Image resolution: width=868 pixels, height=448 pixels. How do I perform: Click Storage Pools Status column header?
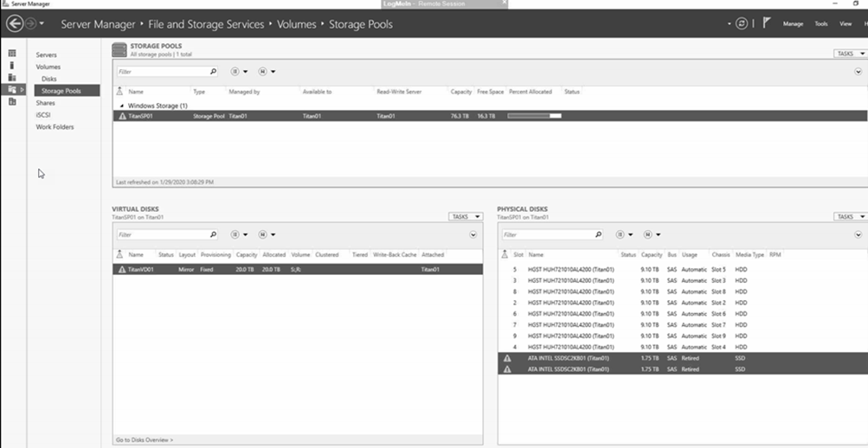click(572, 92)
